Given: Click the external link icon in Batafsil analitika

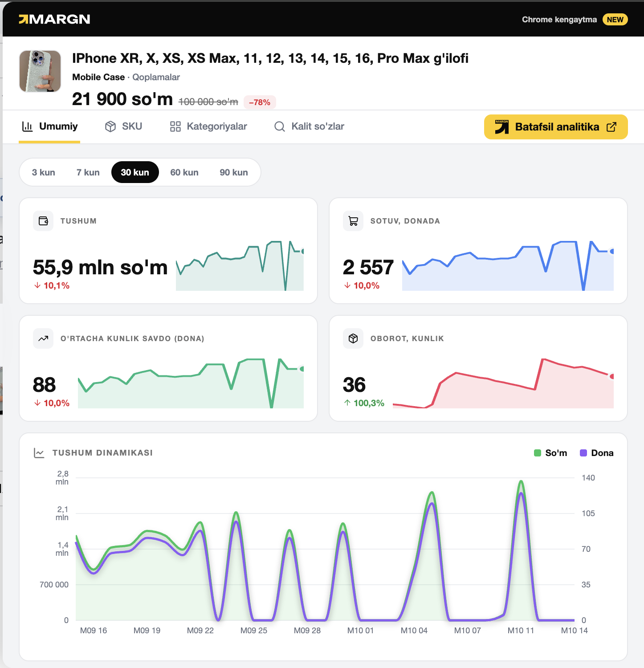Looking at the screenshot, I should click(611, 127).
